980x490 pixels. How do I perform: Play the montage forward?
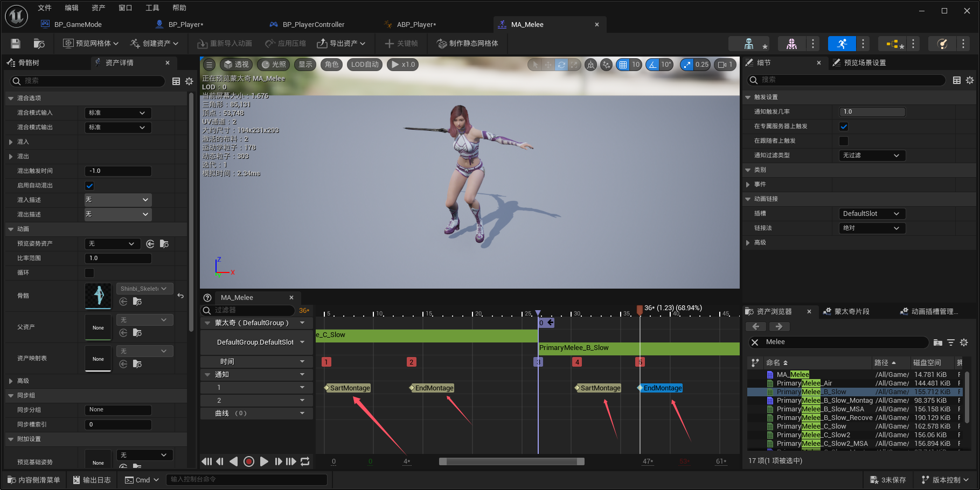(264, 461)
